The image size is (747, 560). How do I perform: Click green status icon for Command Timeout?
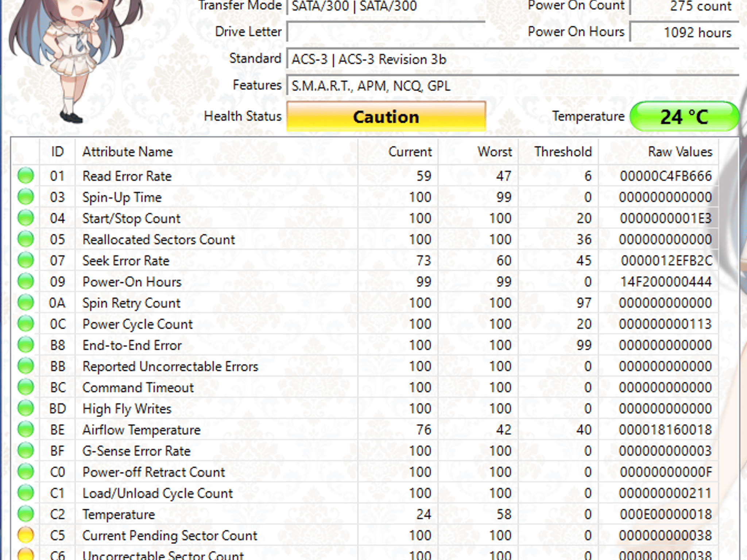(x=26, y=387)
